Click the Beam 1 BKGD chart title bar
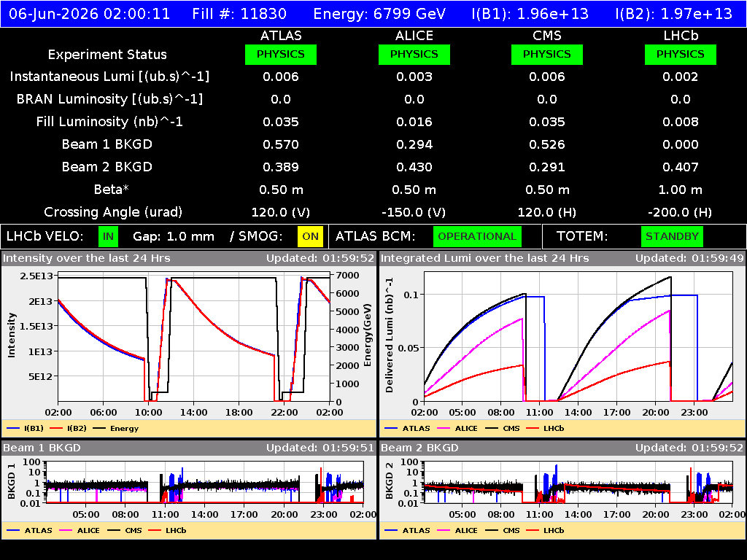 tap(189, 448)
